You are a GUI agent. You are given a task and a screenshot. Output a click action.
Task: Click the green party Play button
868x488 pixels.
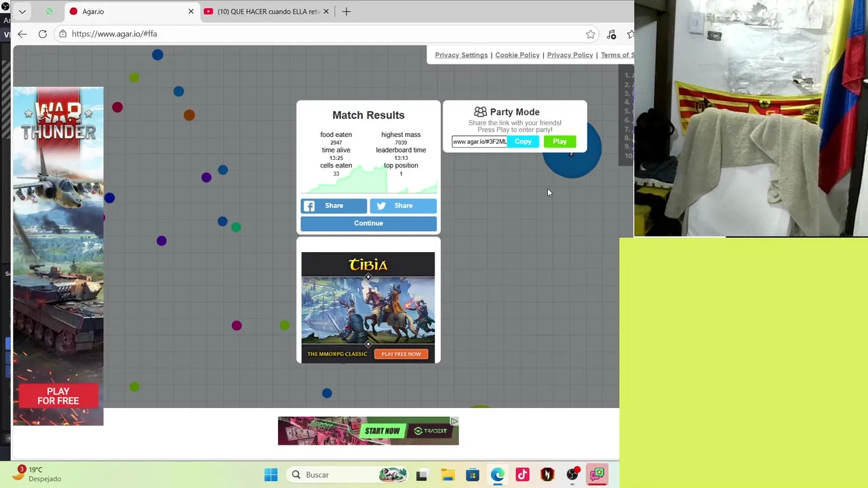coord(559,142)
